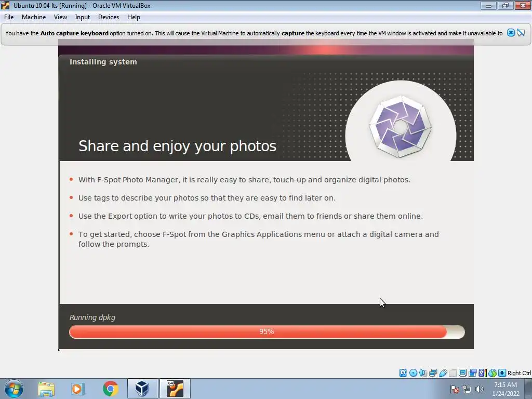The image size is (532, 399).
Task: Open the Windows Start menu
Action: tap(14, 389)
